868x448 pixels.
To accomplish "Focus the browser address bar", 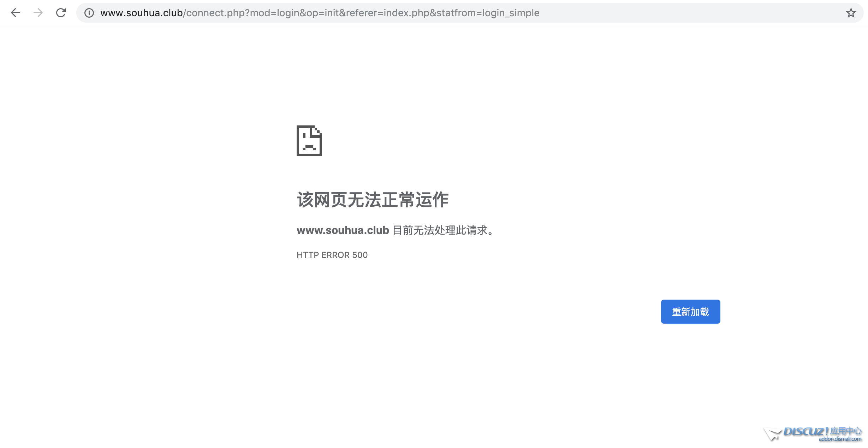I will coord(671,13).
